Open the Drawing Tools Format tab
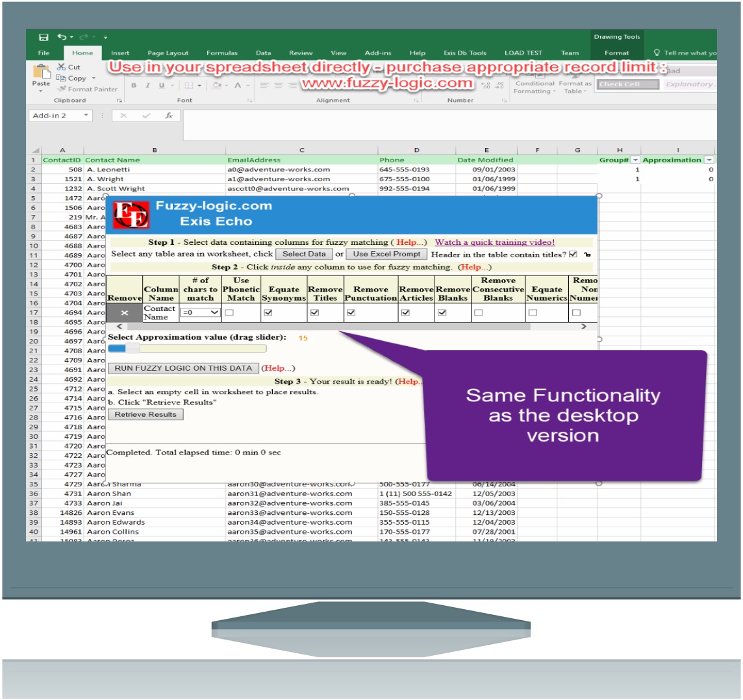743x700 pixels. 616,53
